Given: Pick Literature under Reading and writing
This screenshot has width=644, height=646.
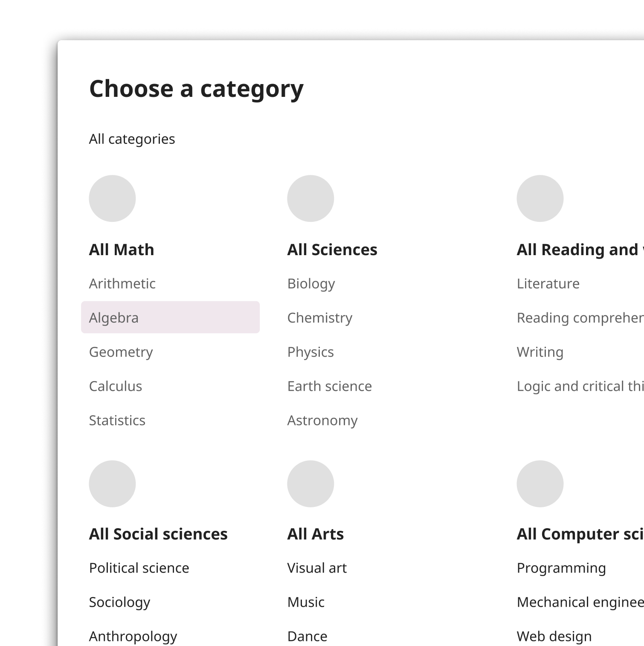Looking at the screenshot, I should coord(548,284).
